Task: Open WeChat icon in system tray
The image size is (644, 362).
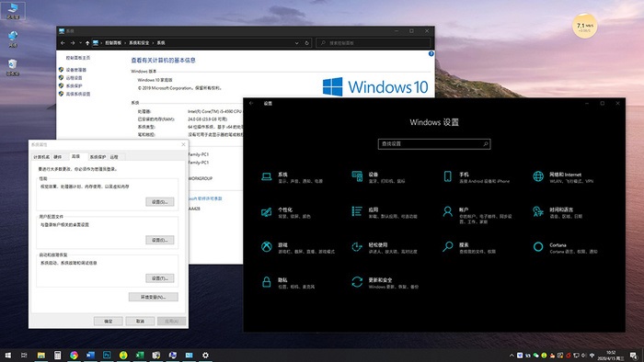Action: (536, 356)
